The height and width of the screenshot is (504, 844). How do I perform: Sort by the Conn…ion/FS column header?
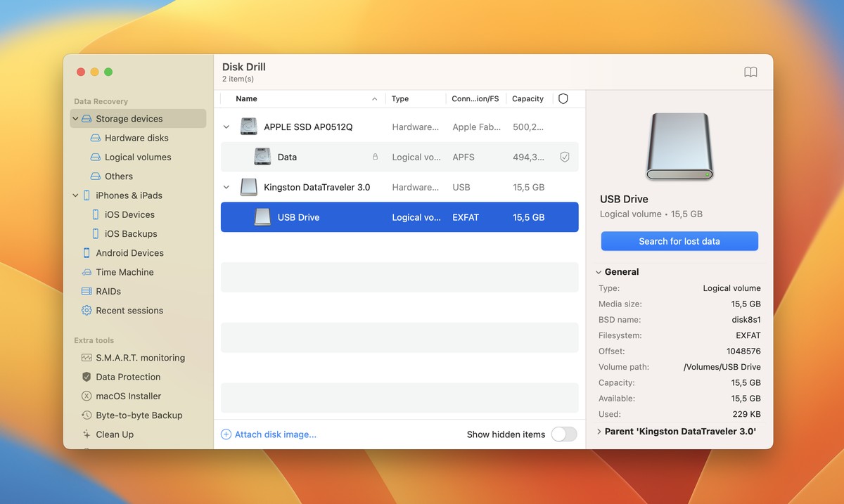click(x=475, y=99)
